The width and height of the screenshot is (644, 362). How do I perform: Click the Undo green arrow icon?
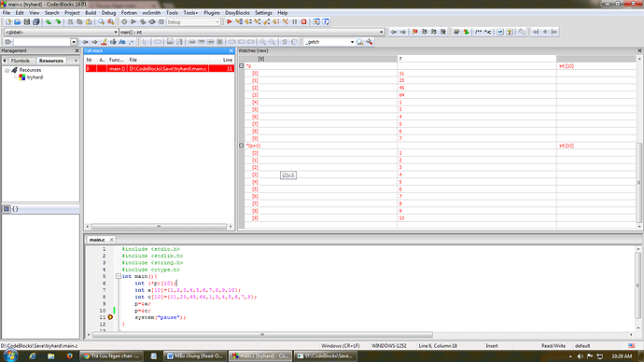49,21
